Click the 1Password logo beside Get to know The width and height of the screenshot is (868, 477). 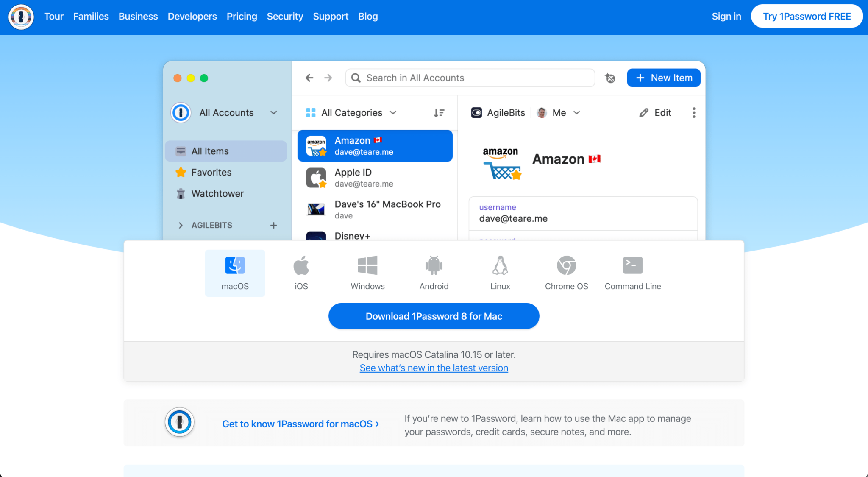pyautogui.click(x=180, y=422)
